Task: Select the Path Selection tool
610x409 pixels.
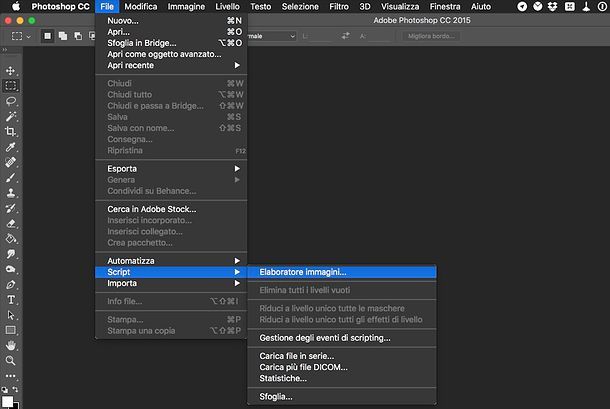Action: coord(11,315)
